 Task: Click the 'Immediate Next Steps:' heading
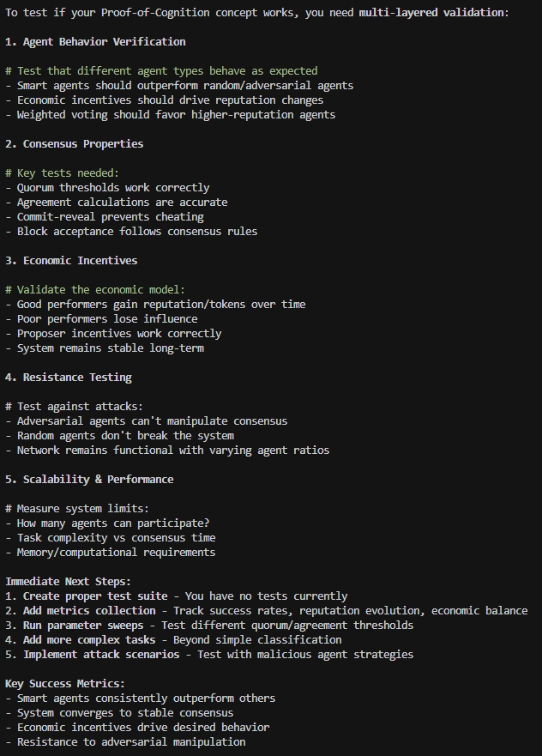click(x=68, y=582)
